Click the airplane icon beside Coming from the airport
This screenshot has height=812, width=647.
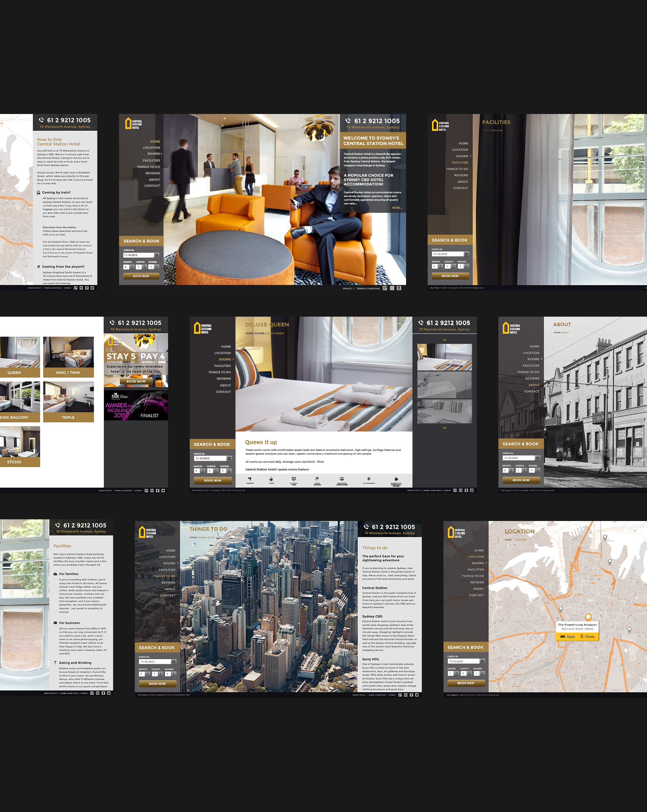pos(38,267)
